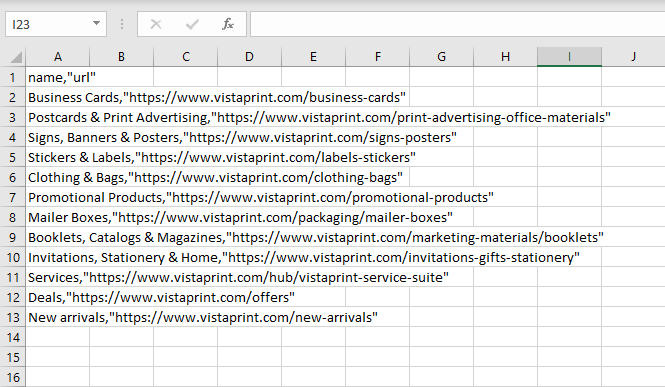Viewport: 665px width, 387px height.
Task: Select row 10 header
Action: click(x=13, y=257)
